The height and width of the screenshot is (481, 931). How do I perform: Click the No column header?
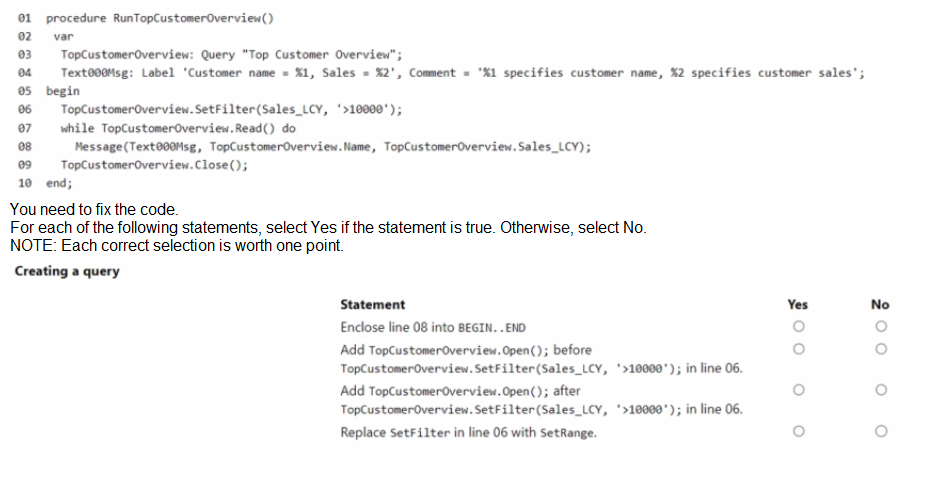click(x=880, y=304)
